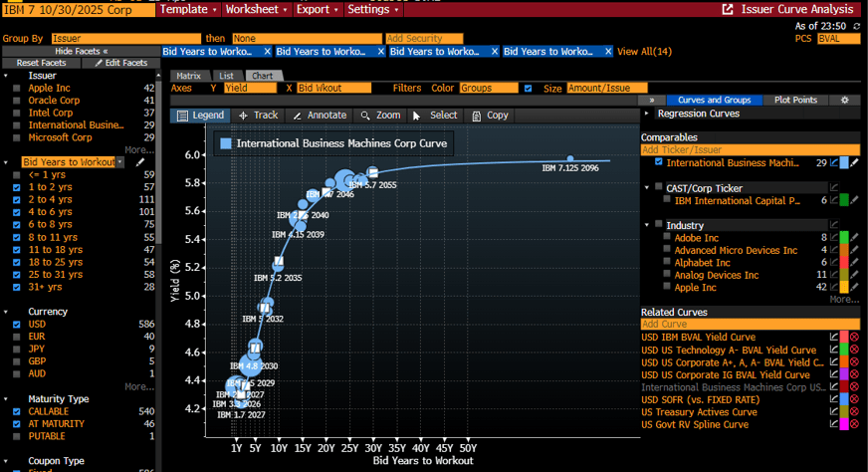Check the EUR currency checkbox

pyautogui.click(x=17, y=337)
